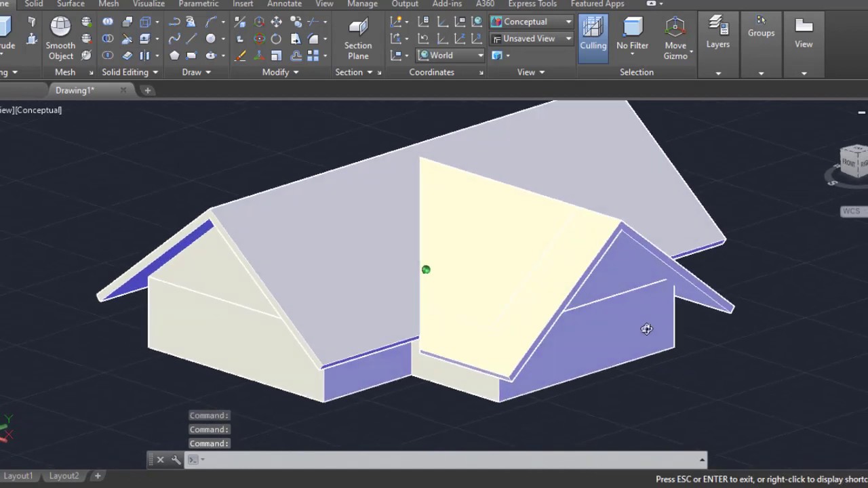This screenshot has height=488, width=868.
Task: Open the Section Plane tool
Action: tap(358, 39)
